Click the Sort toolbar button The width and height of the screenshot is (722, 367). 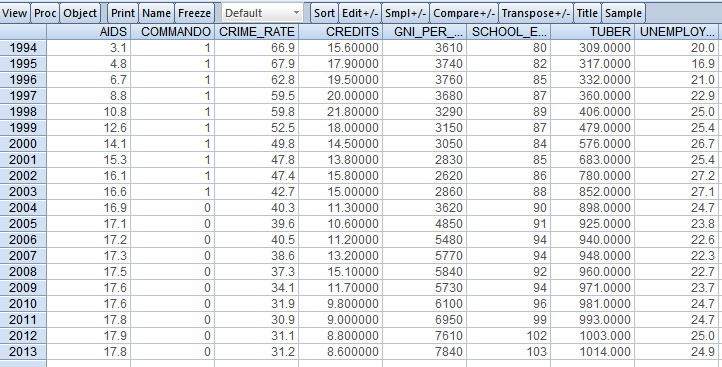(x=324, y=13)
